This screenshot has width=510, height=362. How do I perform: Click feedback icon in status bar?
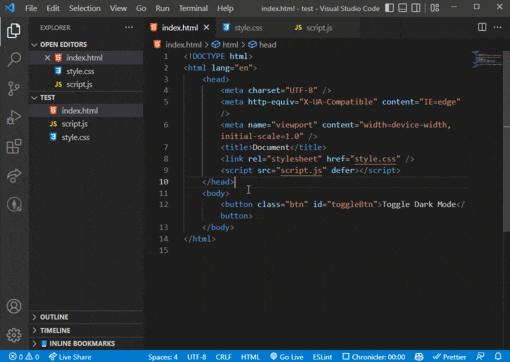coord(480,357)
